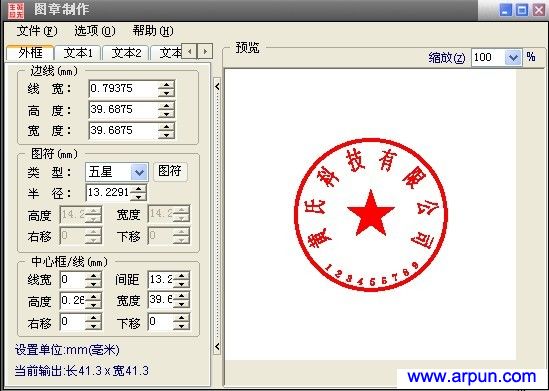
Task: Click the tab strip right scroll arrow
Action: point(205,51)
